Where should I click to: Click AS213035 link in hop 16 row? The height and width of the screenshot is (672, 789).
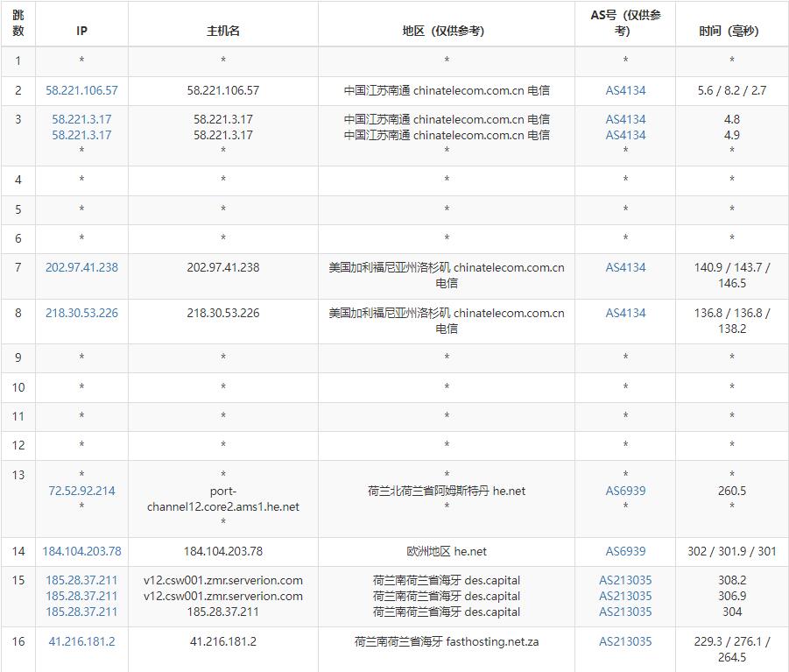[x=625, y=642]
